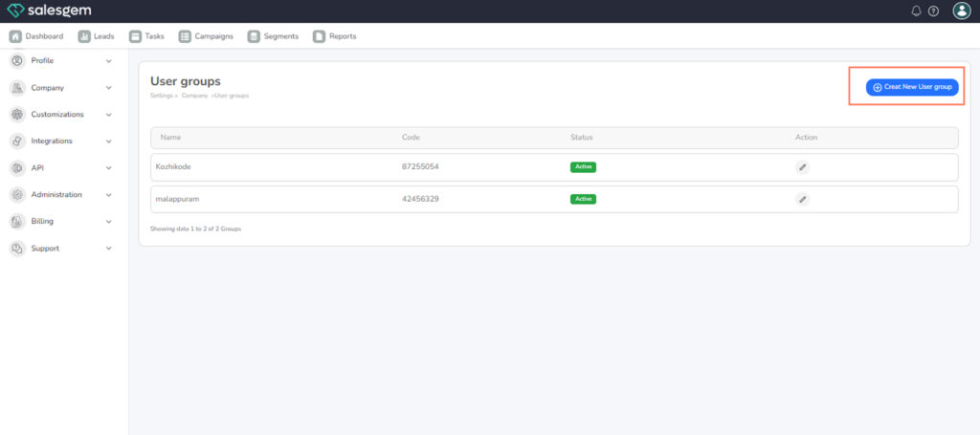Click the salesgem logo
The width and height of the screenshot is (980, 435).
49,11
